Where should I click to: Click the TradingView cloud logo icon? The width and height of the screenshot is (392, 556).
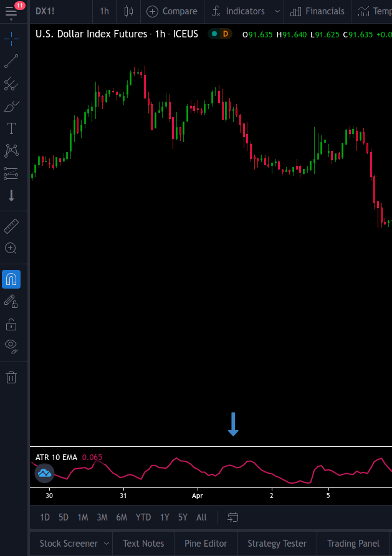[44, 473]
